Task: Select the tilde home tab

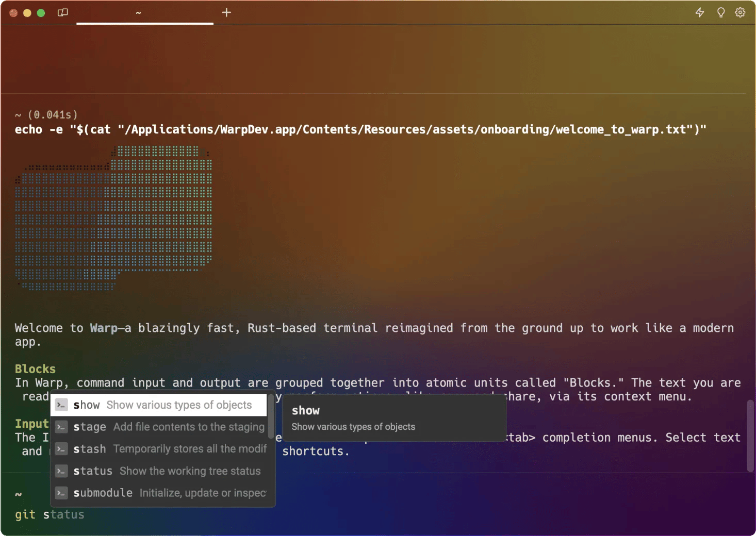Action: [x=138, y=12]
